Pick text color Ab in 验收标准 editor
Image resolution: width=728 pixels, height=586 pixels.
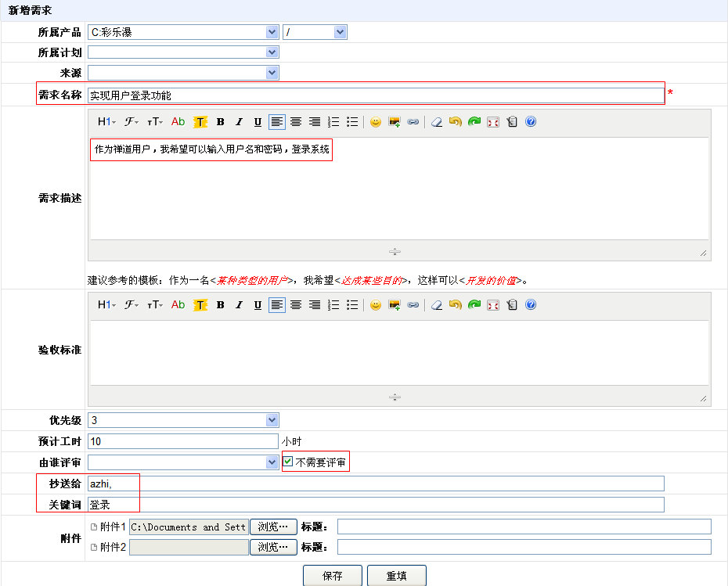[178, 304]
